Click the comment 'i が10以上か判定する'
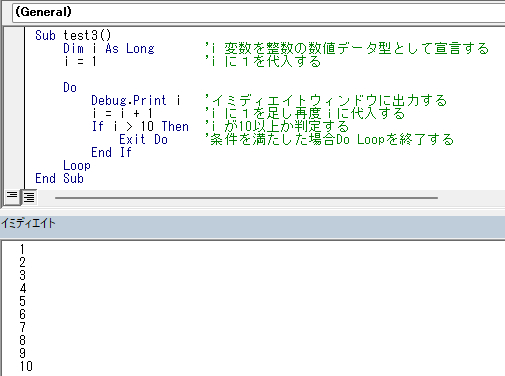The image size is (505, 376). pyautogui.click(x=277, y=126)
